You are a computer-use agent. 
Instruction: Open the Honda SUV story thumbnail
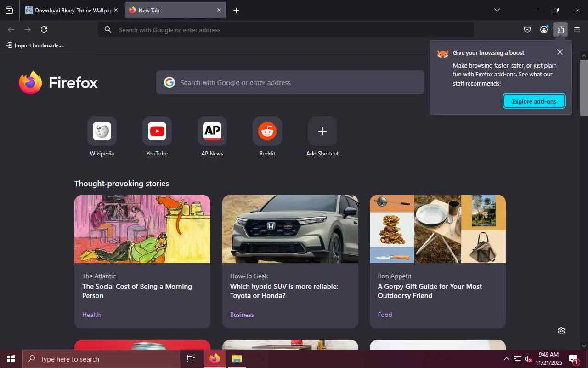pyautogui.click(x=290, y=229)
